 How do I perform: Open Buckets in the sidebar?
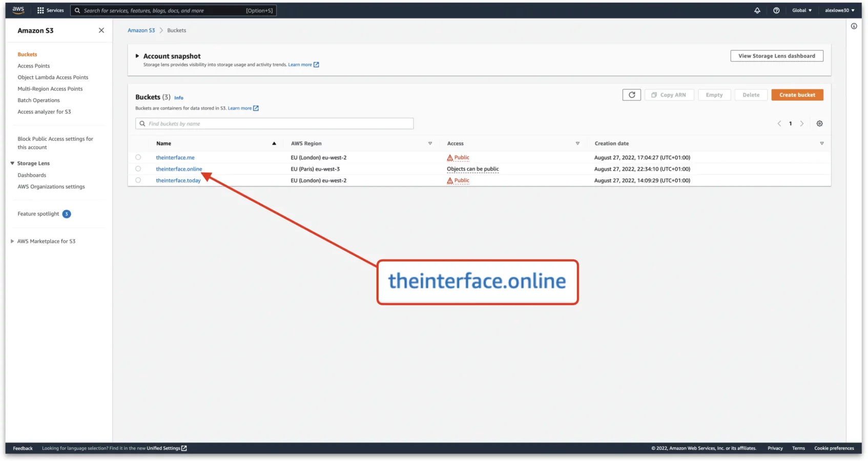[x=27, y=54]
